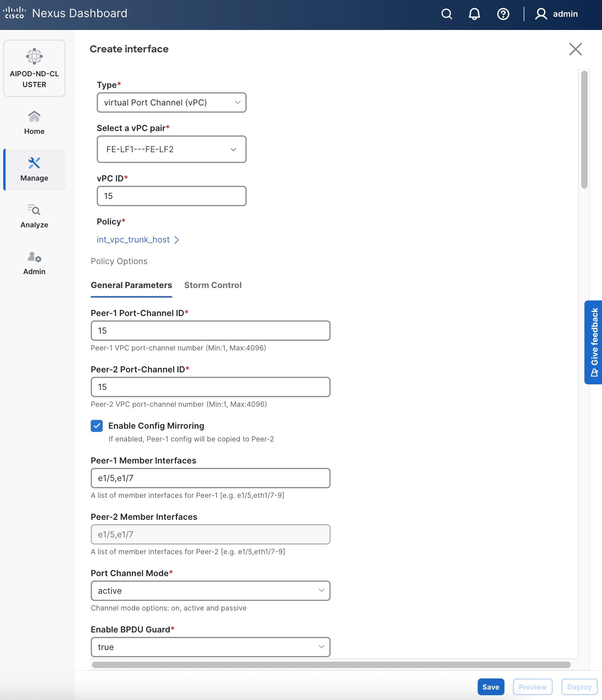
Task: Uncheck Enable Config Mirroring checkbox
Action: click(x=97, y=426)
